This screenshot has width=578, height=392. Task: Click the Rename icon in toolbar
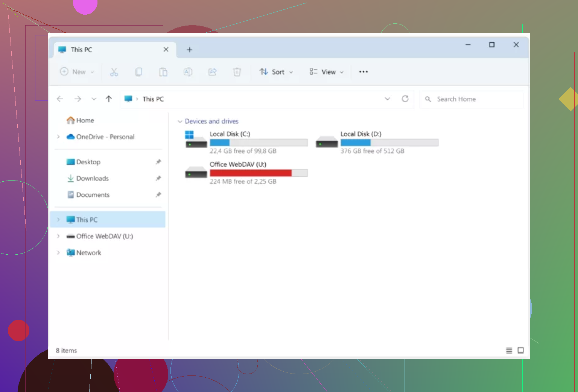click(188, 72)
